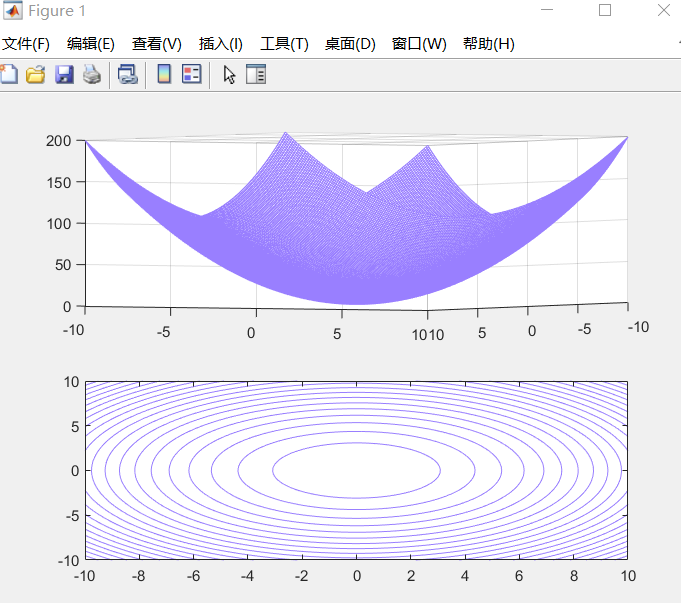The width and height of the screenshot is (681, 603).
Task: Click the 4 x-axis tick on contour plot
Action: 465,576
